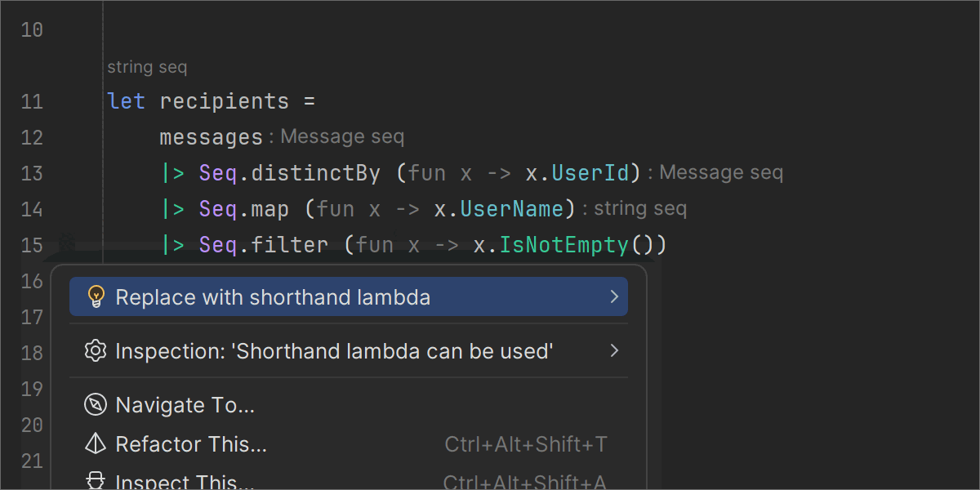Click the gear icon beside Inspection entry

(96, 351)
